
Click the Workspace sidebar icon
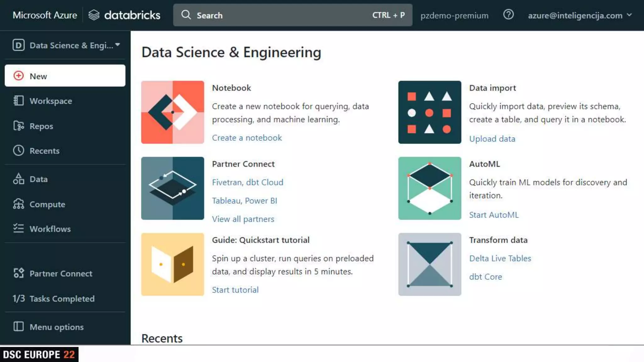click(x=19, y=101)
